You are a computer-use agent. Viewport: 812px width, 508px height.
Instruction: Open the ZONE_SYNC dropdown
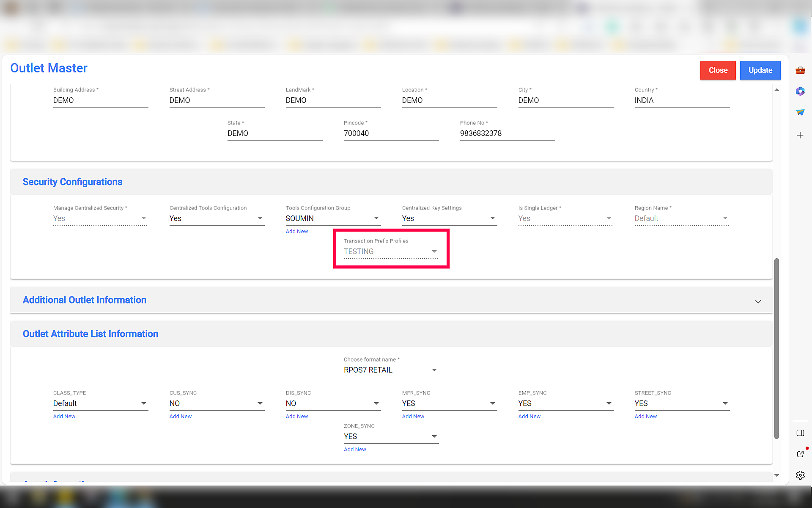[433, 436]
